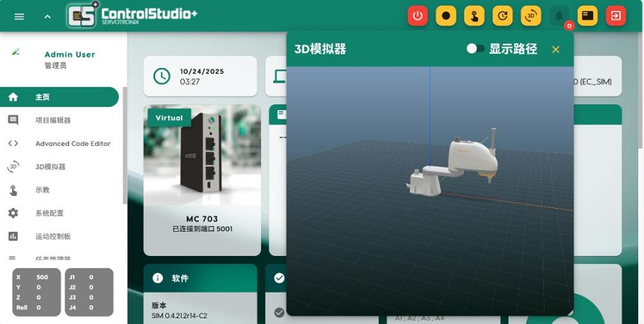Viewport: 644px width, 324px height.
Task: Open 运动控制板 in the sidebar
Action: (x=53, y=237)
